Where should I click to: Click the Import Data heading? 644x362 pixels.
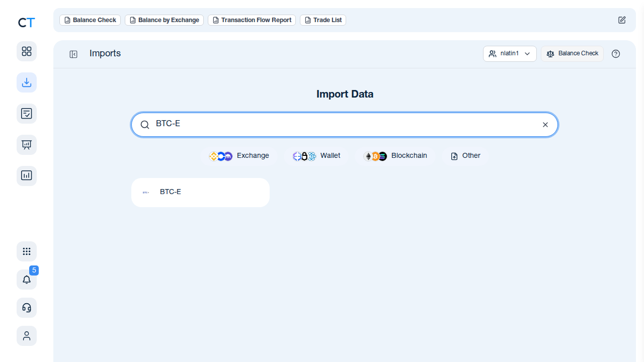coord(345,94)
